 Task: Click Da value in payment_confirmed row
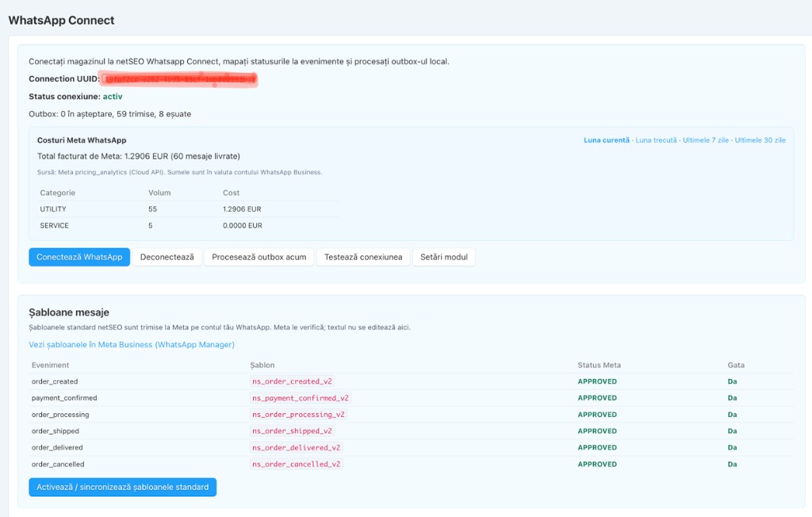pos(732,398)
